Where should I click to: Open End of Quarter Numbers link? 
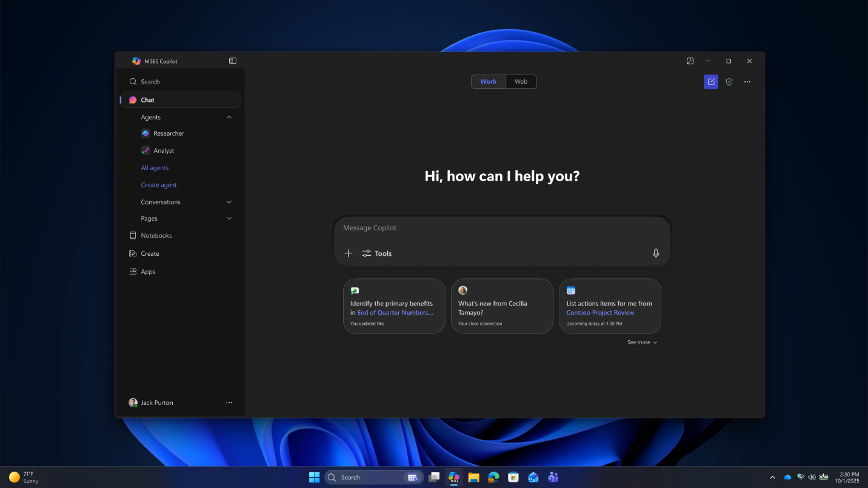[395, 313]
